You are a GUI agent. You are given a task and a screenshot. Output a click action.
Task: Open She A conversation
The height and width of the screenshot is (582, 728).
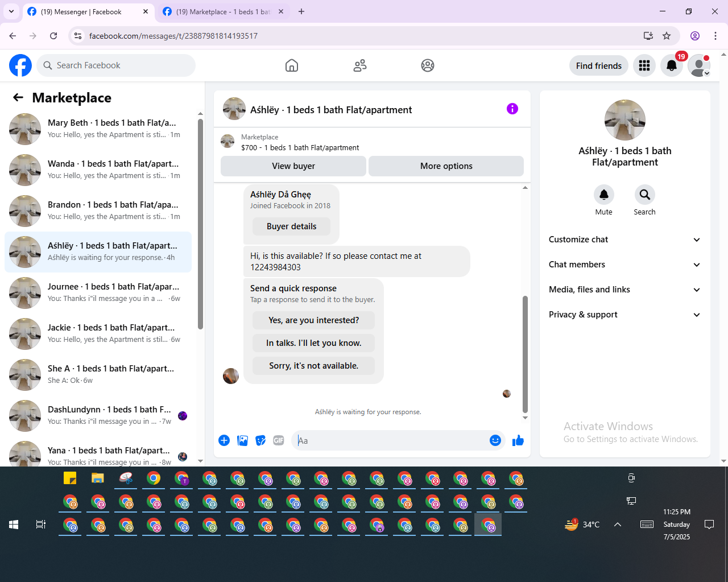pyautogui.click(x=98, y=375)
